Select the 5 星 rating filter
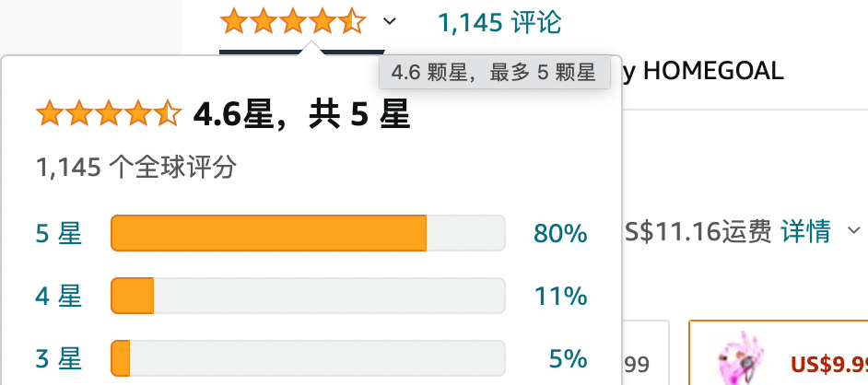Image resolution: width=868 pixels, height=385 pixels. tap(59, 233)
